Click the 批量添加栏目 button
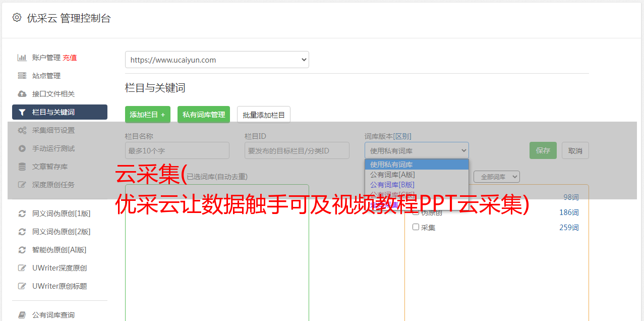The height and width of the screenshot is (321, 644). click(264, 115)
